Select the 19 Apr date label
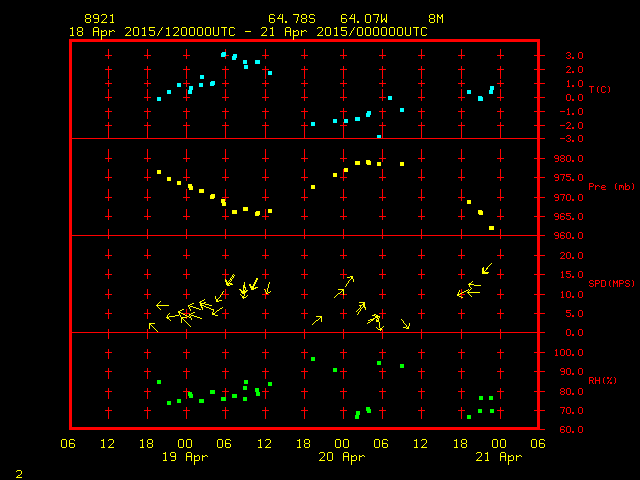This screenshot has height=480, width=640. [x=185, y=457]
